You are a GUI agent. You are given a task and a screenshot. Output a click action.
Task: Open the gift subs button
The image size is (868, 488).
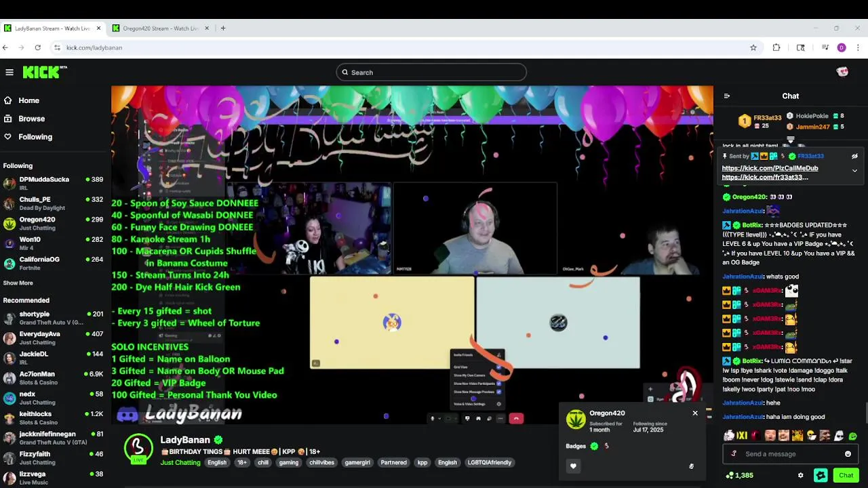click(821, 476)
